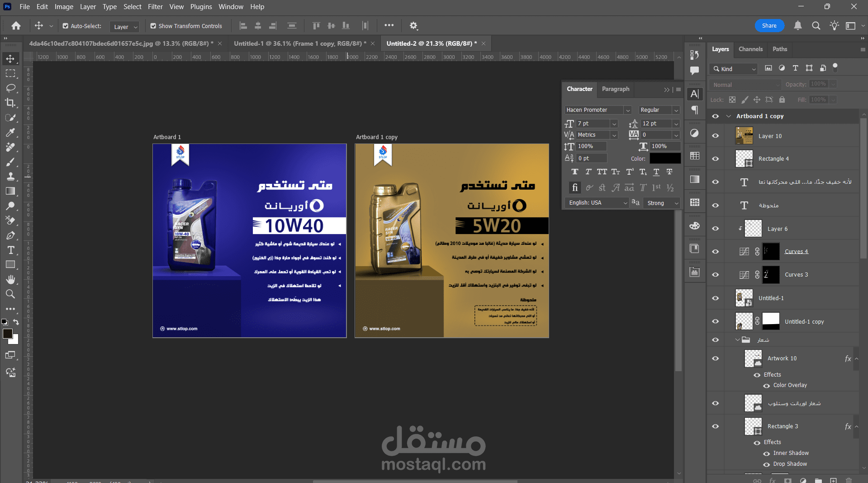Image resolution: width=868 pixels, height=483 pixels.
Task: Hide Layer 10 visibility eye
Action: 716,136
